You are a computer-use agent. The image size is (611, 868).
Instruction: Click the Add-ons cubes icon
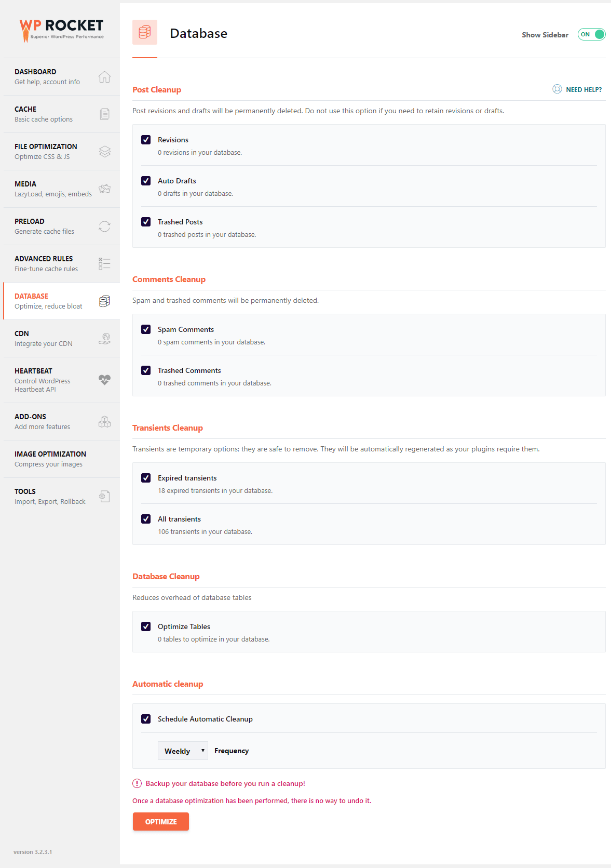coord(104,421)
